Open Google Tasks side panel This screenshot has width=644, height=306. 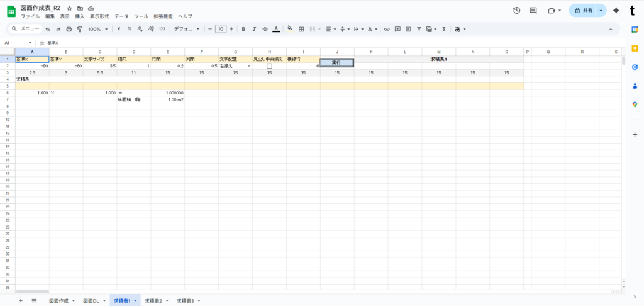coord(635,67)
